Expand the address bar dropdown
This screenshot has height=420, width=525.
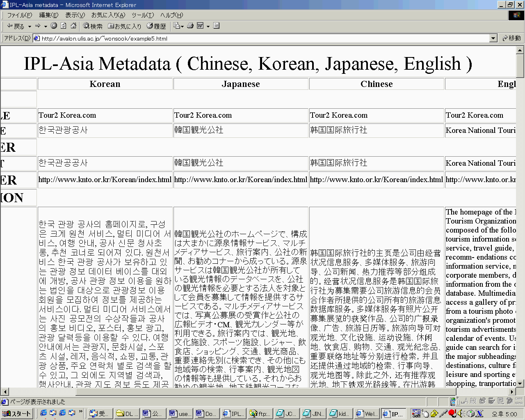493,38
